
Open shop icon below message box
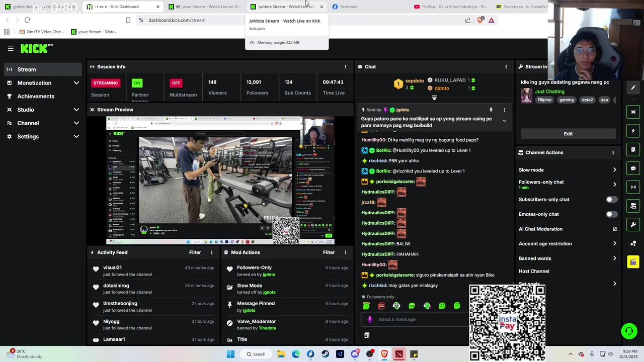[367, 335]
